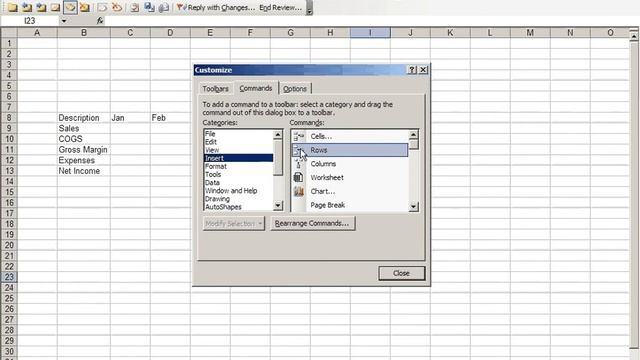Image resolution: width=640 pixels, height=360 pixels.
Task: Click the Net Income cell
Action: click(x=84, y=171)
